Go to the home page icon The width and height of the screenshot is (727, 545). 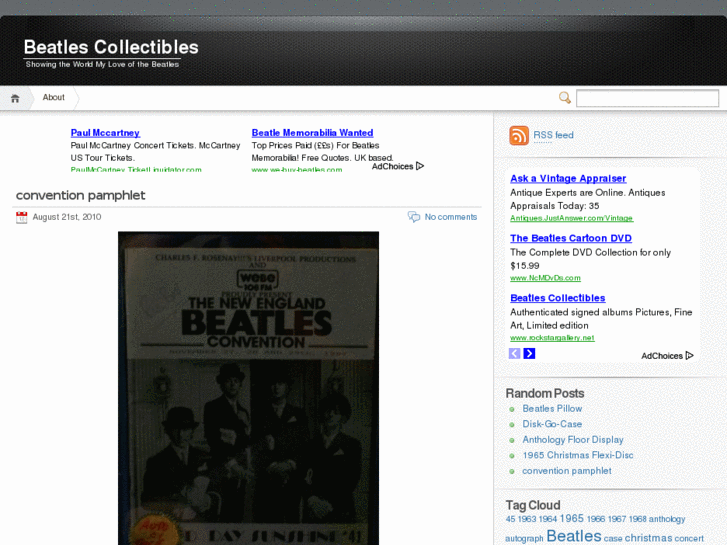[x=15, y=98]
